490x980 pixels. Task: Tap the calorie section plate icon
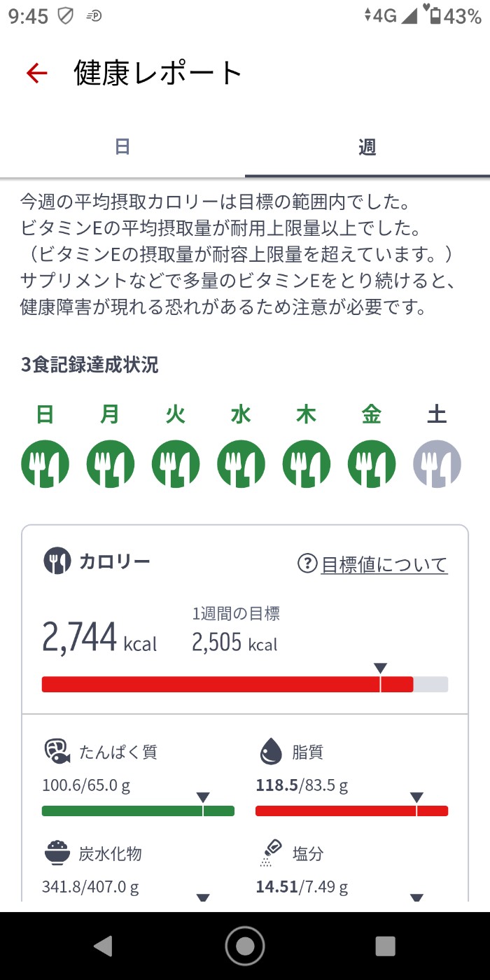click(x=57, y=561)
